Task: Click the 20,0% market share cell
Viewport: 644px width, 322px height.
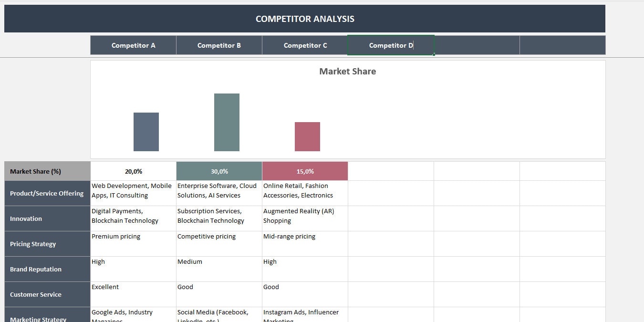Action: point(134,171)
